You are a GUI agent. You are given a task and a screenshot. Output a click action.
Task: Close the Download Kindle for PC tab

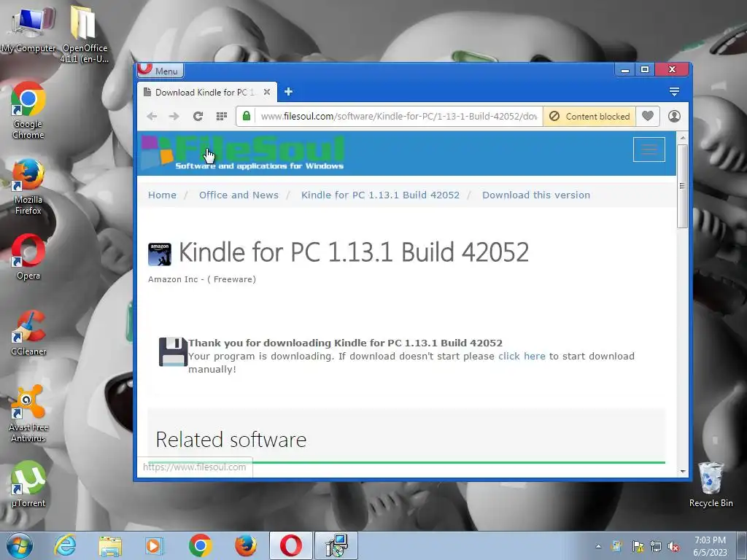click(x=267, y=92)
